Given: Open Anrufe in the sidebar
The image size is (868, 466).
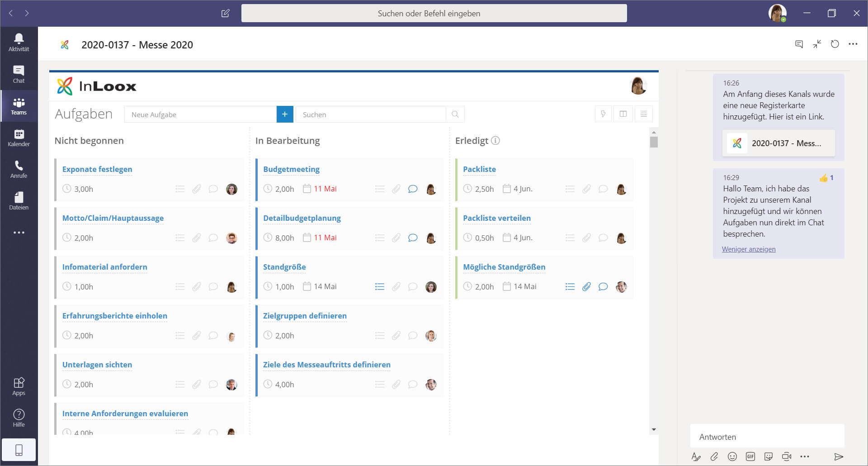Looking at the screenshot, I should click(19, 169).
